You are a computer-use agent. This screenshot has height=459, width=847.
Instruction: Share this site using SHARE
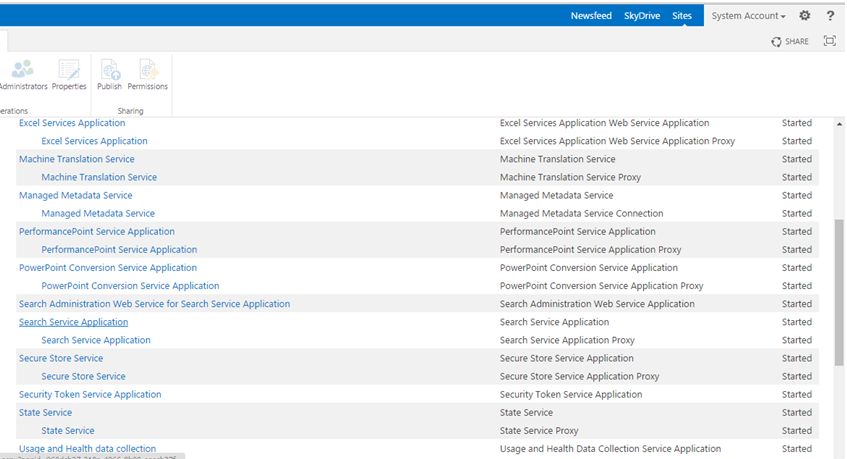click(790, 41)
